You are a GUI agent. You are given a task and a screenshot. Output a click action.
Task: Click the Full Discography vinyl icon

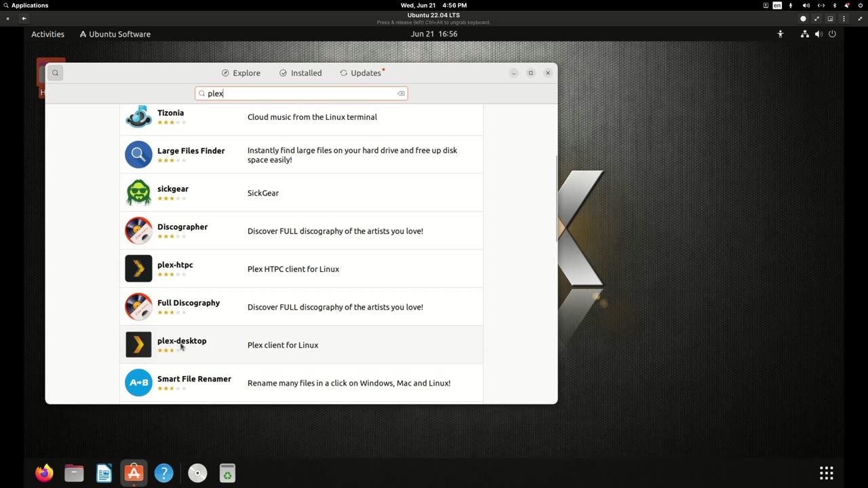pyautogui.click(x=138, y=306)
